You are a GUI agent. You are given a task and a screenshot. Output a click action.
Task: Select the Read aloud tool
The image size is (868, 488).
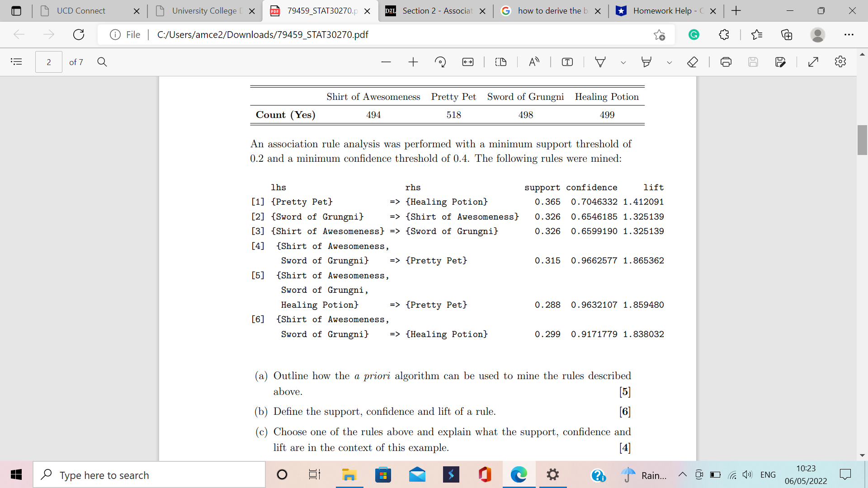click(x=533, y=62)
